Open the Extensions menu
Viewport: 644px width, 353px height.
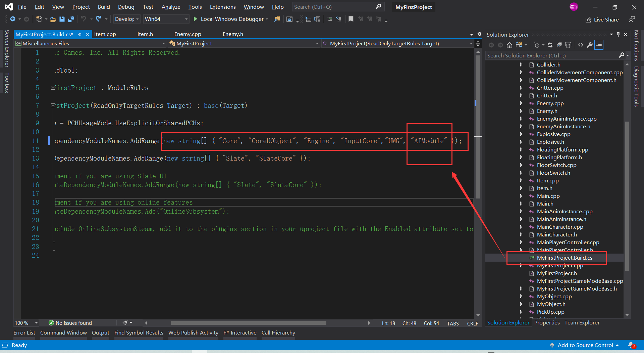point(222,7)
